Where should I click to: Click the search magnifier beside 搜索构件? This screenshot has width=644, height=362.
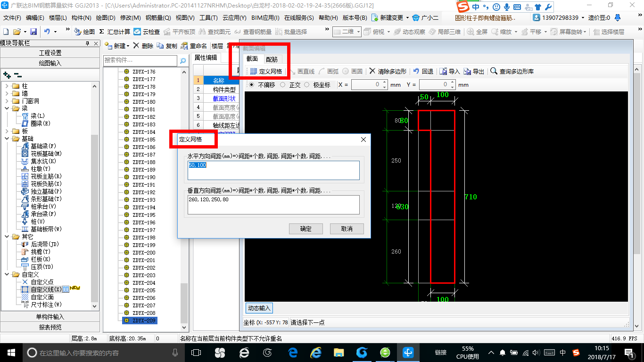[182, 61]
